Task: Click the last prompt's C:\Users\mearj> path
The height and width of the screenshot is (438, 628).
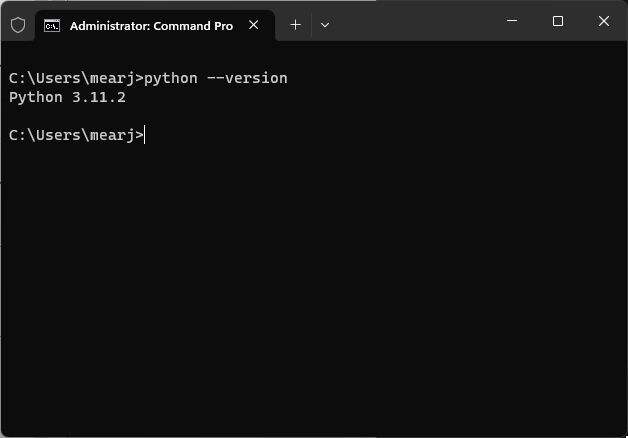Action: pos(75,135)
